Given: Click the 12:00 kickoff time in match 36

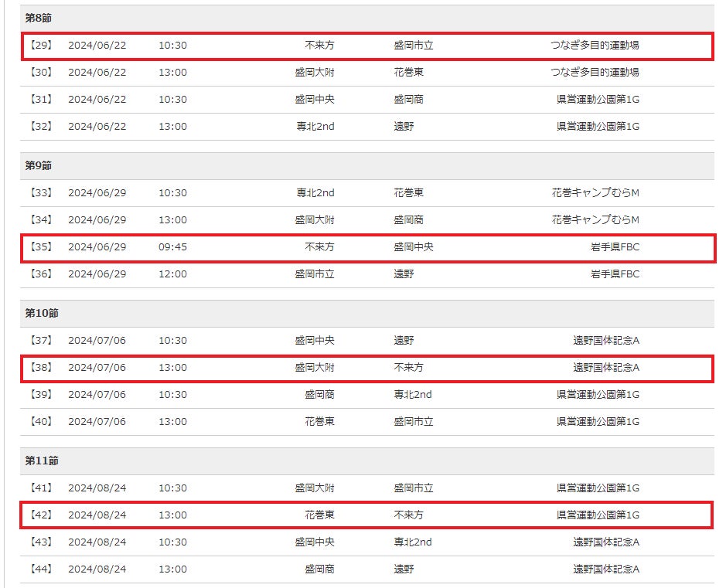Looking at the screenshot, I should (x=172, y=274).
